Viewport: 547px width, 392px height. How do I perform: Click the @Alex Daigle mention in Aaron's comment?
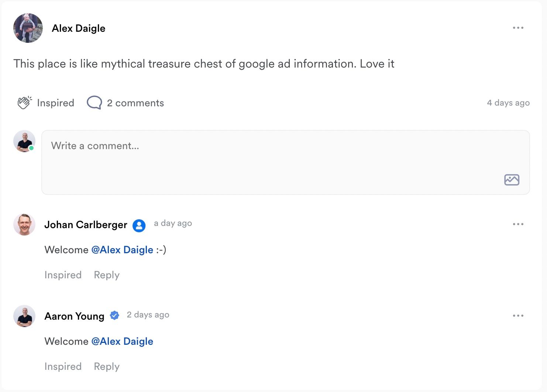(x=122, y=341)
